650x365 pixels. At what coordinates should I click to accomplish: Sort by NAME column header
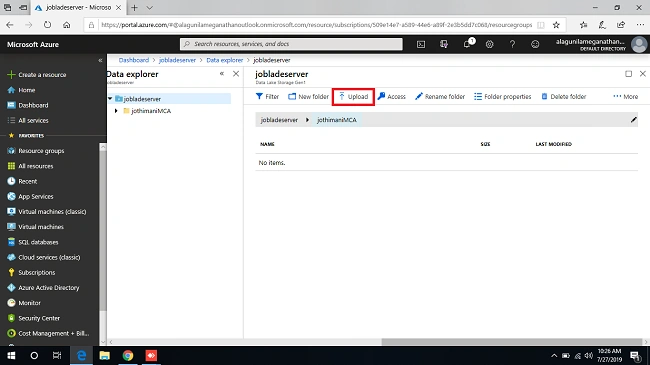(x=267, y=144)
